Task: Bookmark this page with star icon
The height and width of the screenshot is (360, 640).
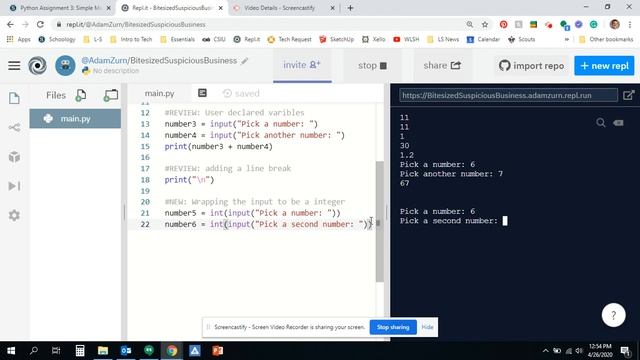Action: [485, 24]
